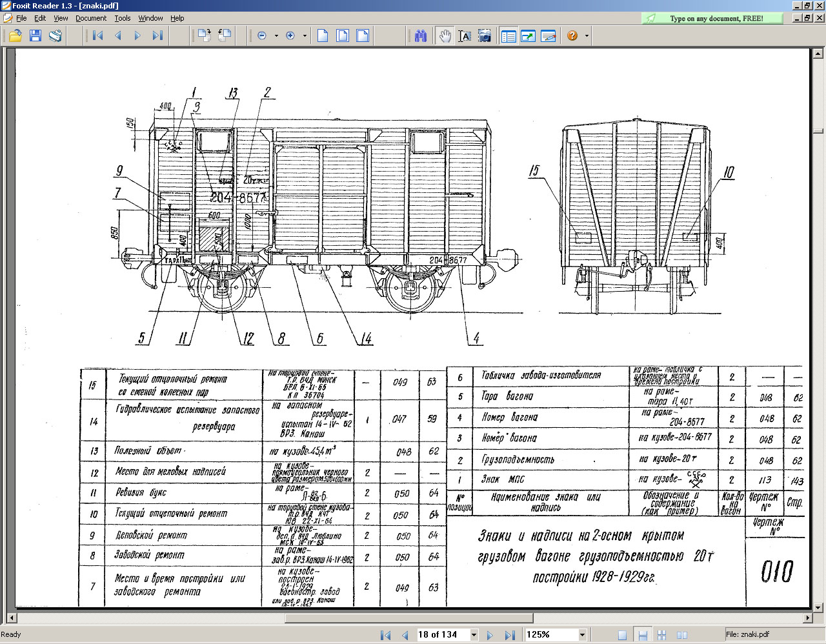Click 'File: znaki.pdf' status bar text
This screenshot has width=826, height=644.
747,634
